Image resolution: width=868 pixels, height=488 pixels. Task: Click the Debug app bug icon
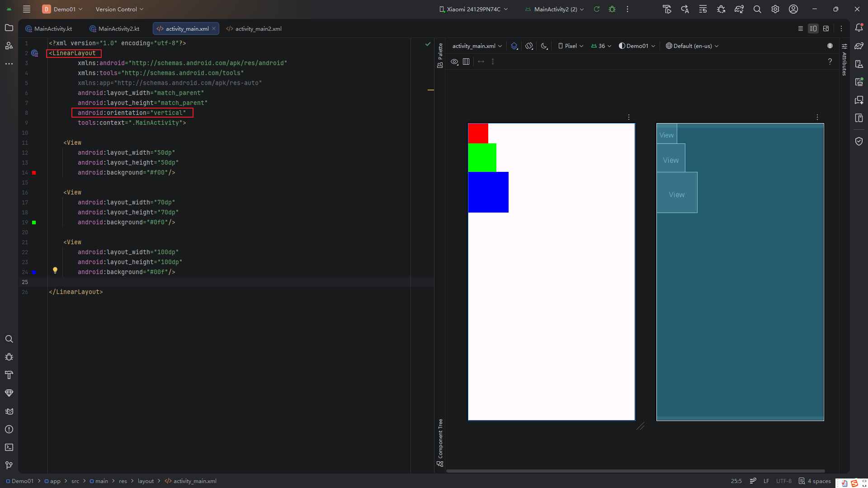pyautogui.click(x=612, y=9)
